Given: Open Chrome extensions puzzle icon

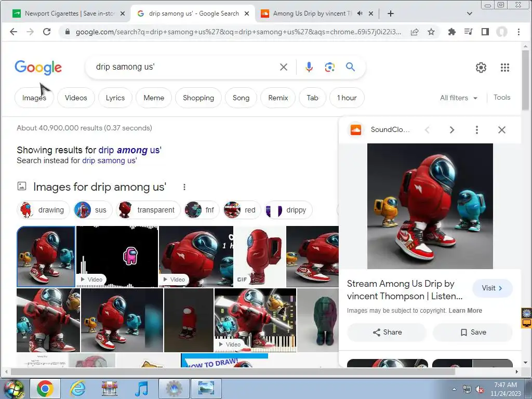Looking at the screenshot, I should coord(451,32).
